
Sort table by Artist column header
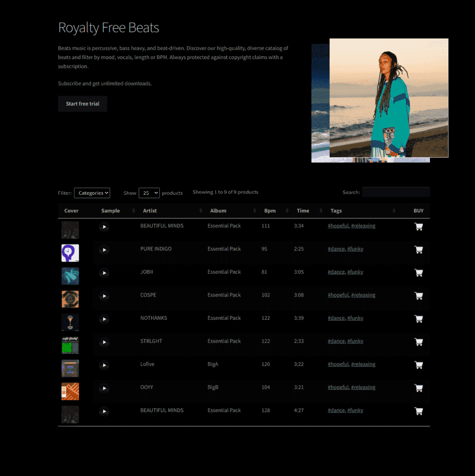click(x=150, y=211)
